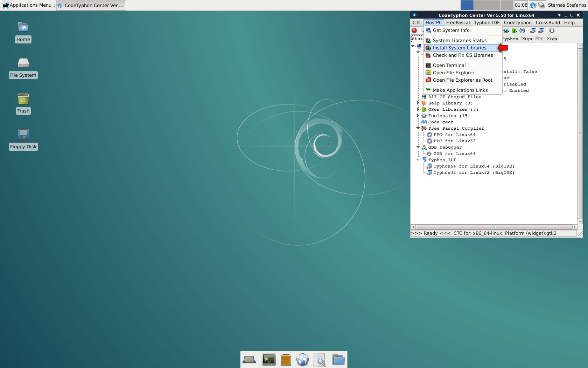Launch the web browser globe in dock

(x=302, y=360)
